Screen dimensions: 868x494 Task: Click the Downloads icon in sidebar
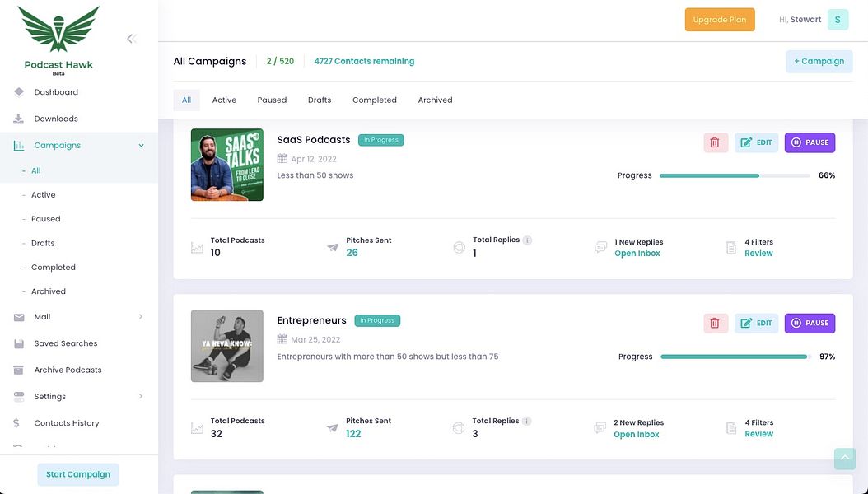19,119
